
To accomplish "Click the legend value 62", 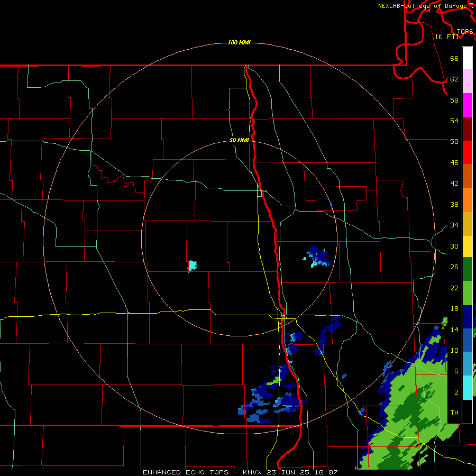I will (x=454, y=79).
